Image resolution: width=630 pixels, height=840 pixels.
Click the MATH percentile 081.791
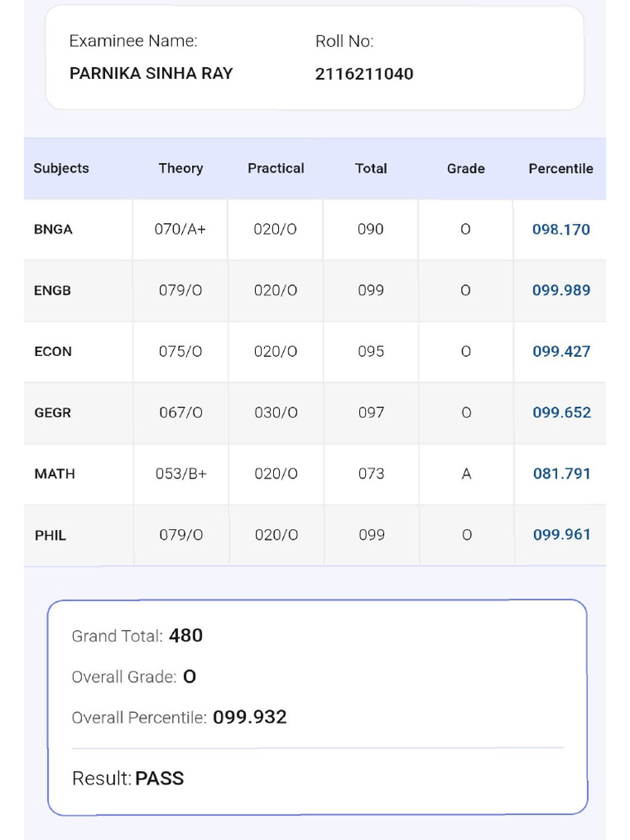tap(561, 473)
